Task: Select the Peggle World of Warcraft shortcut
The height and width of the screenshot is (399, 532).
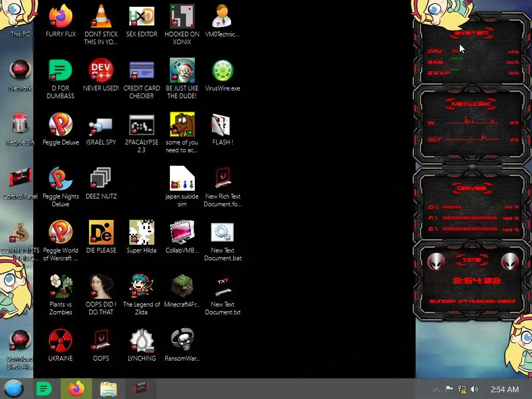Action: coord(60,241)
